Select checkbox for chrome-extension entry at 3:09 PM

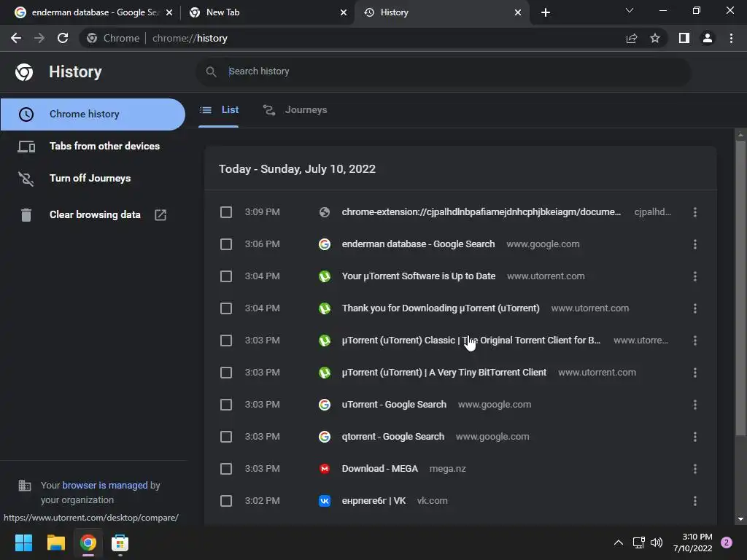coord(226,212)
